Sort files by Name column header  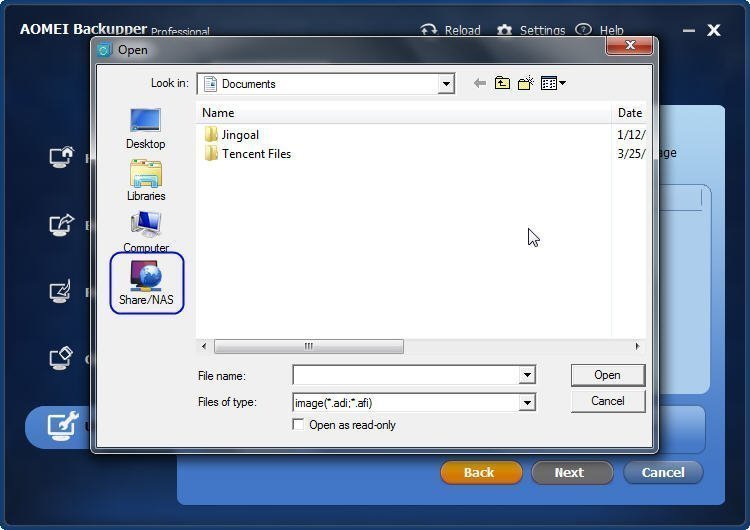pos(403,113)
